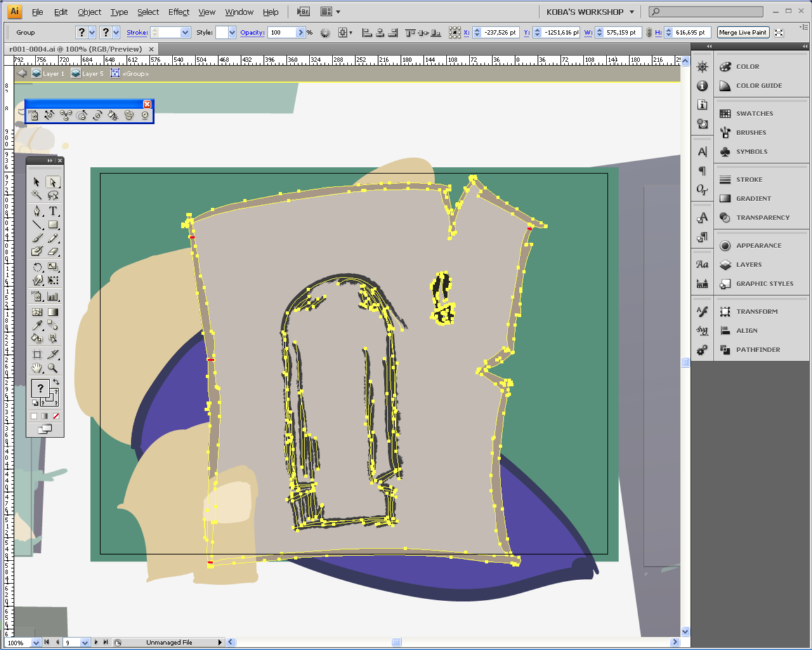This screenshot has width=812, height=650.
Task: Select the Zoom magnifier tool
Action: pos(53,368)
